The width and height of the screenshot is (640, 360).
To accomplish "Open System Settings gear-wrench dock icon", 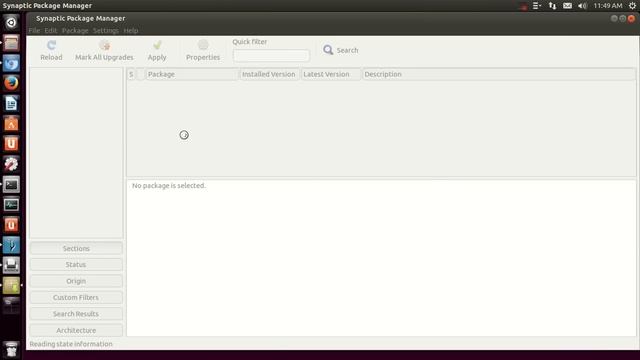I will pyautogui.click(x=11, y=164).
